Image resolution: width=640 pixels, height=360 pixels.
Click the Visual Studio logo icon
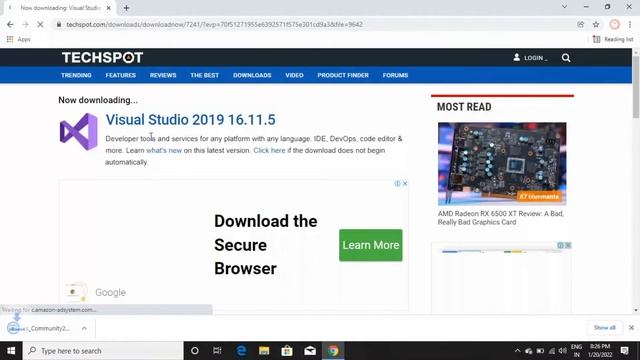(x=79, y=132)
